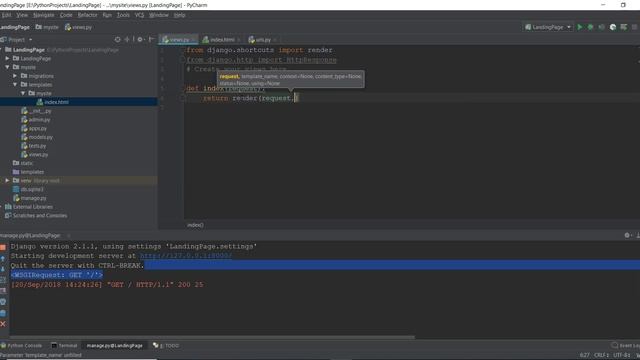
Task: Select the static folder in the project tree
Action: pyautogui.click(x=26, y=163)
